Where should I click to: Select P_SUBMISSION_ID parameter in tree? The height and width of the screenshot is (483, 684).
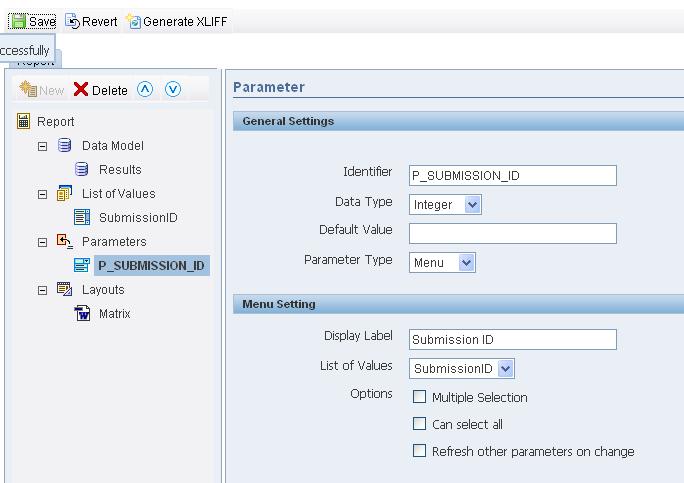coord(151,266)
